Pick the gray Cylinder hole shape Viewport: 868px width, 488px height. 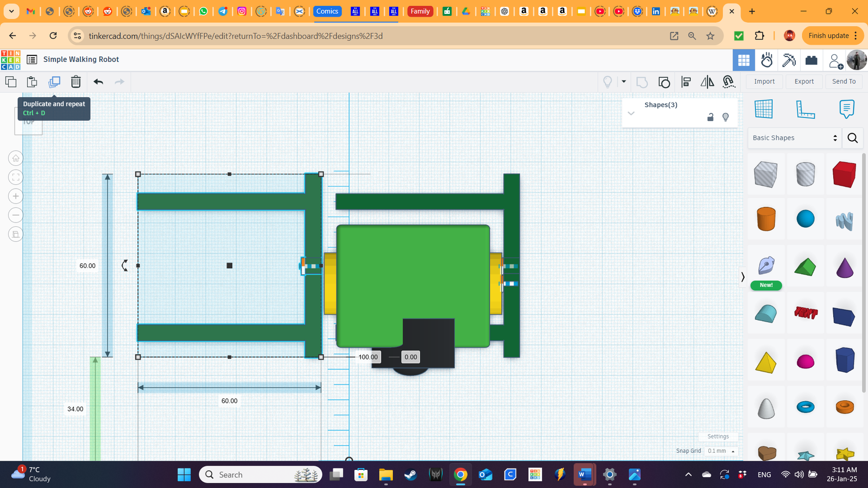tap(806, 174)
